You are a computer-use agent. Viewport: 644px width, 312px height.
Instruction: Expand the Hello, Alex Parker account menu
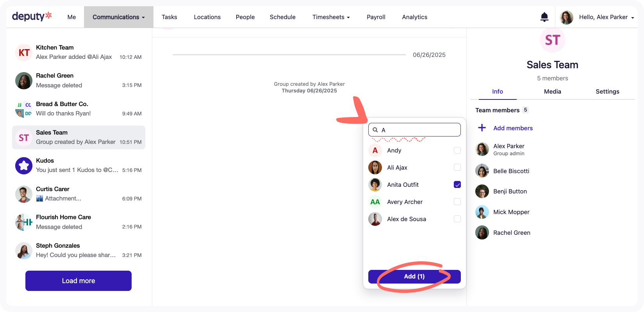point(606,17)
